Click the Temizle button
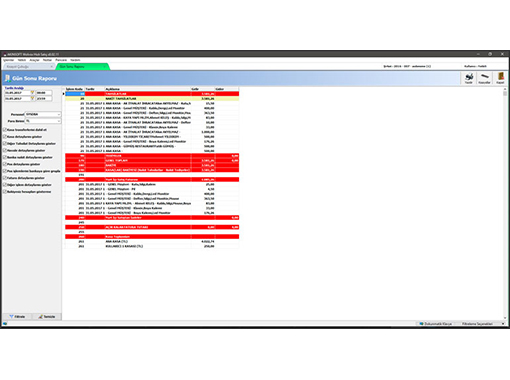This screenshot has height=380, width=510. [47, 316]
